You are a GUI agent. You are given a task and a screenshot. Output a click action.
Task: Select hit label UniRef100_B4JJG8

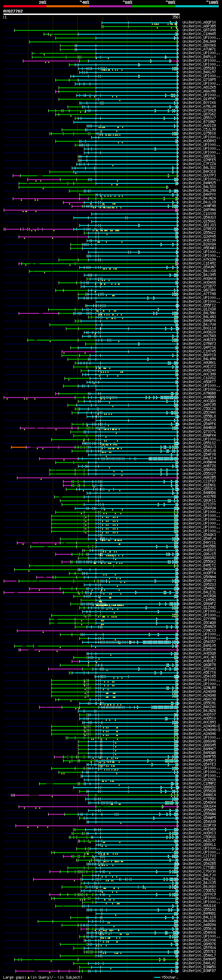[x=199, y=271]
